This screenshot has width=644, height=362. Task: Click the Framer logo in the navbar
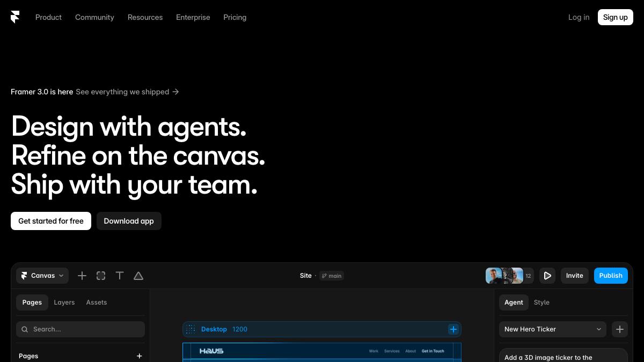coord(15,17)
